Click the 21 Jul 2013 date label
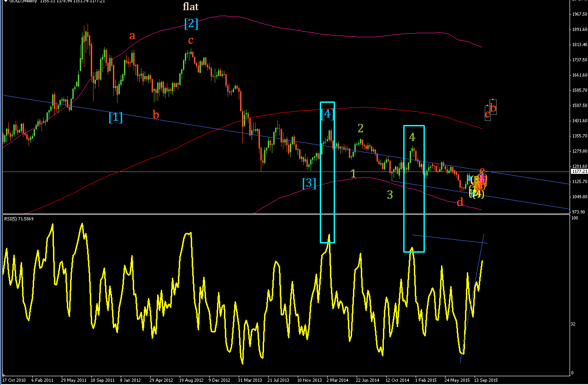Screen dimensions: 588x385 pos(278,380)
